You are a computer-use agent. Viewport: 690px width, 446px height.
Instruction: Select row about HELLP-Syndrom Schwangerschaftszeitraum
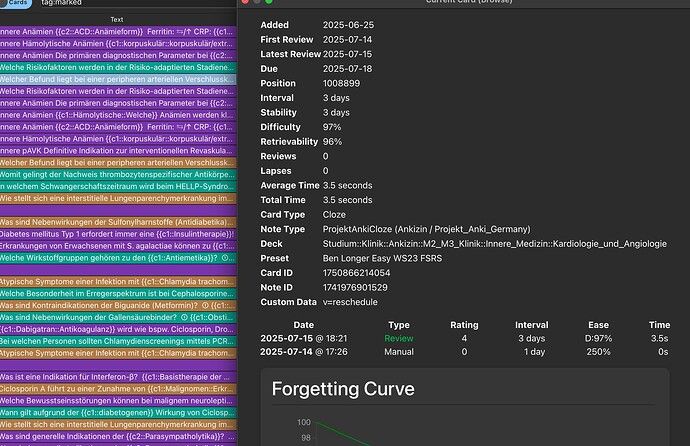coord(118,186)
